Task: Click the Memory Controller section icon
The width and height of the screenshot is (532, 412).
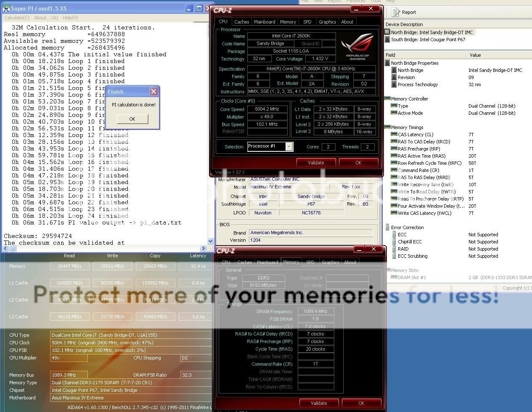Action: (387, 99)
